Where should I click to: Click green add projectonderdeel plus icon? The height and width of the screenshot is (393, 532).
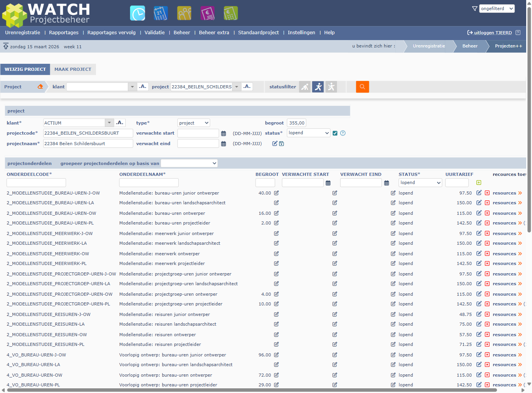pos(479,182)
